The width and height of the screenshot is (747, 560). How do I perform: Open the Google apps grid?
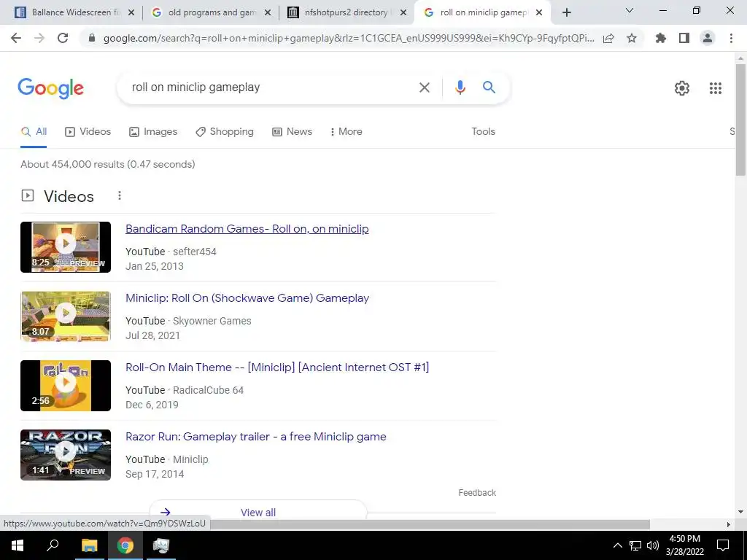click(715, 88)
